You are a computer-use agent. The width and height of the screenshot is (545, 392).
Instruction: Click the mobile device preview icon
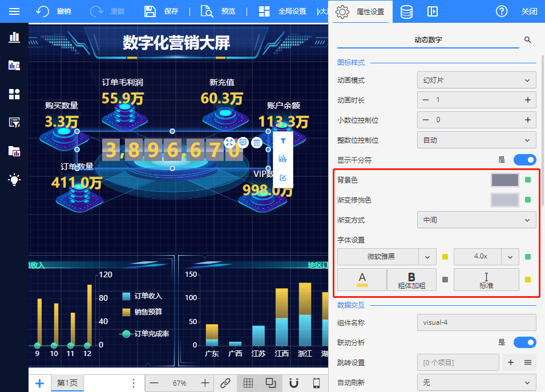coord(316,383)
